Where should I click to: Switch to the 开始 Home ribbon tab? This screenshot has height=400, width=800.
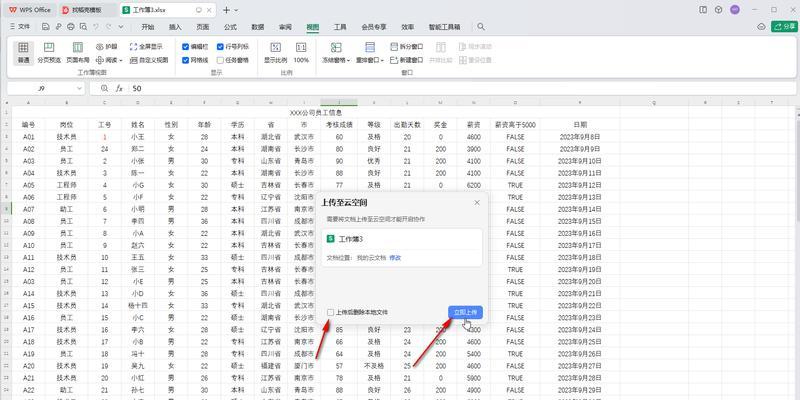click(x=148, y=27)
